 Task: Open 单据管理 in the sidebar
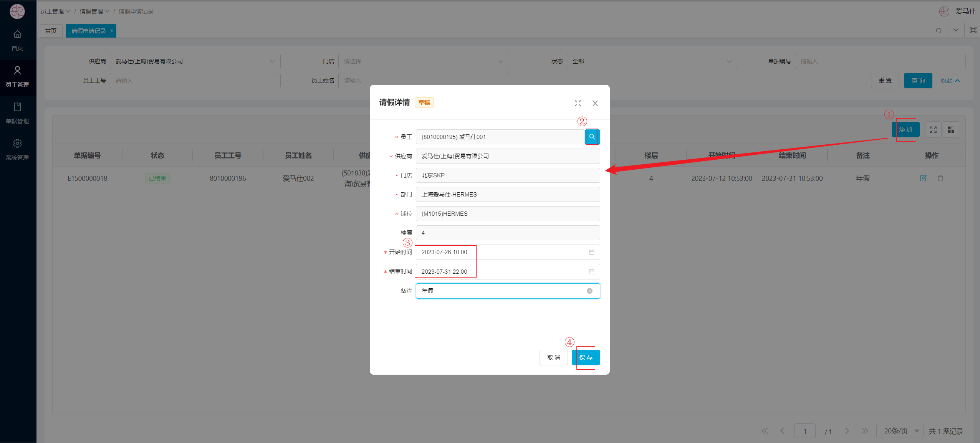[x=17, y=113]
